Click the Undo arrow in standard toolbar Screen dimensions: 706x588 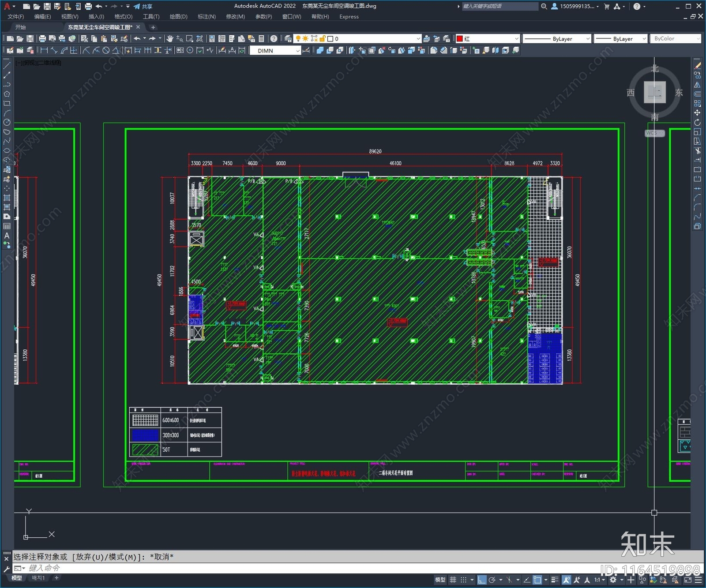click(x=137, y=39)
